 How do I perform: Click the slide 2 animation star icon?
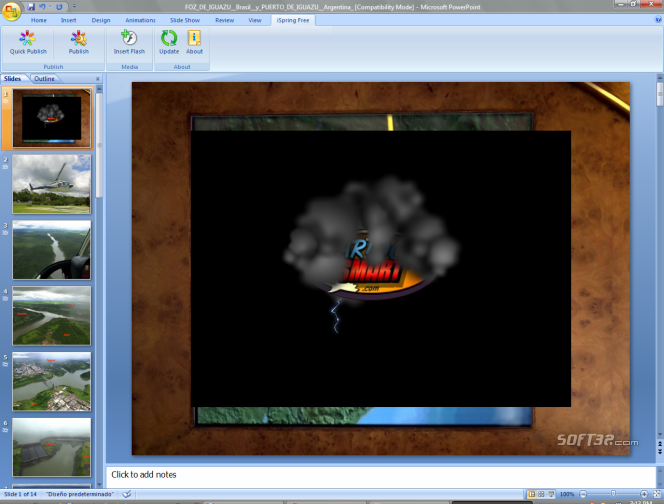coord(6,167)
